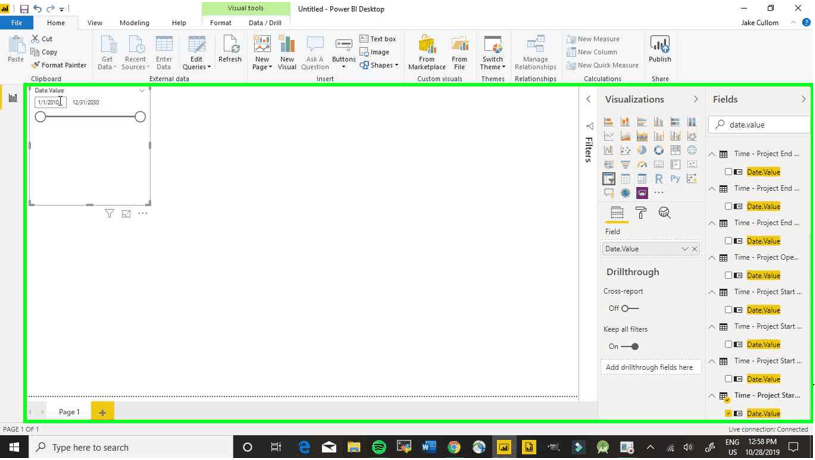
Task: Switch to the View ribbon tab
Action: [x=95, y=23]
